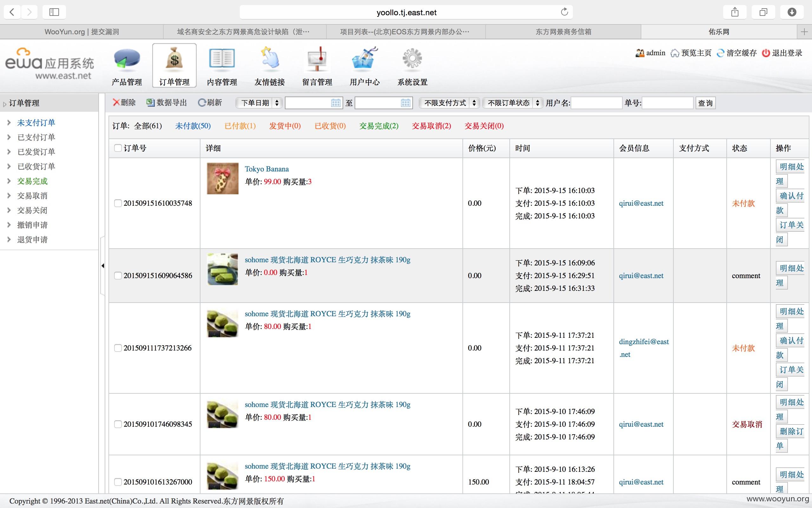Viewport: 812px width, 508px height.
Task: Filter orders by 已付款(1)
Action: pos(240,126)
